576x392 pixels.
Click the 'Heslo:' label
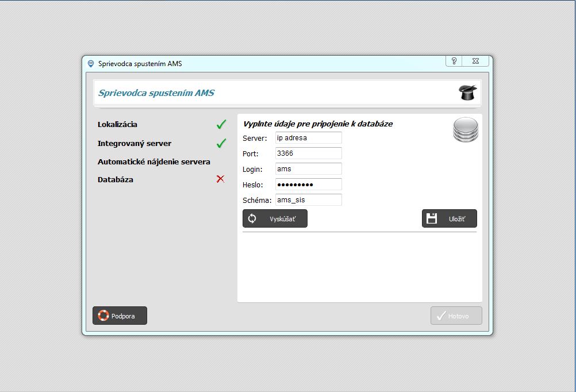[253, 185]
